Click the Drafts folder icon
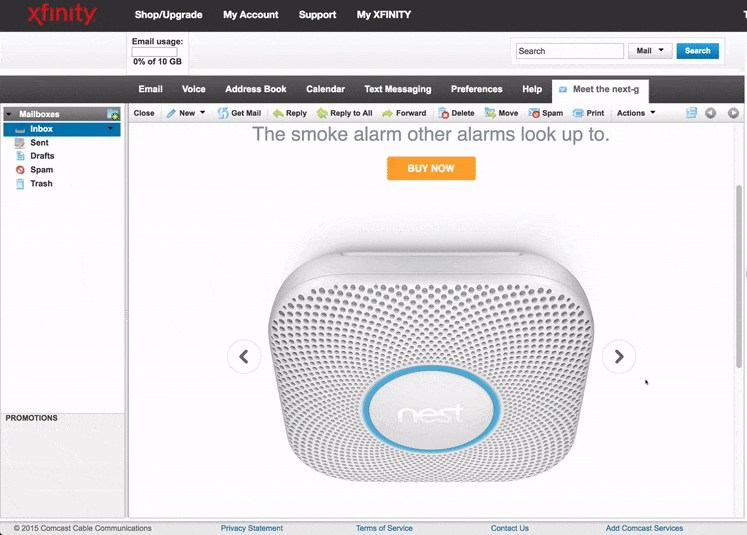747x535 pixels. tap(20, 156)
